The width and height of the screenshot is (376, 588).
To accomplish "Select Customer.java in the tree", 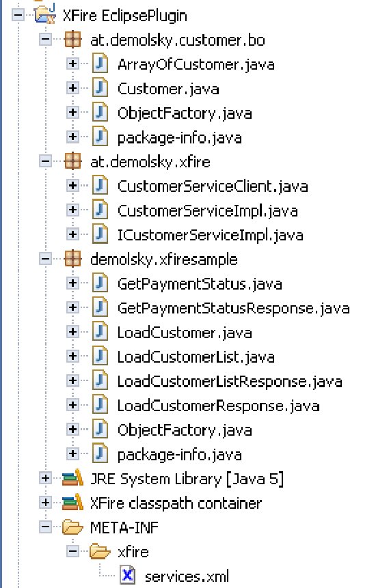I will pos(168,89).
